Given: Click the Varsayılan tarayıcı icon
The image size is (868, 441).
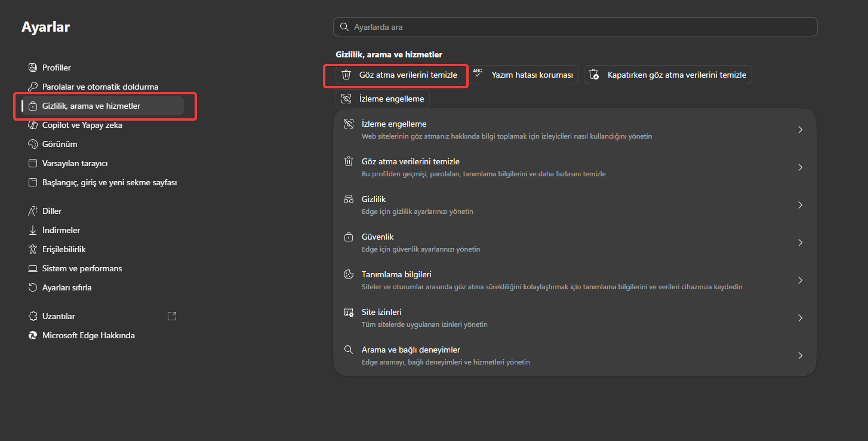Looking at the screenshot, I should click(33, 163).
